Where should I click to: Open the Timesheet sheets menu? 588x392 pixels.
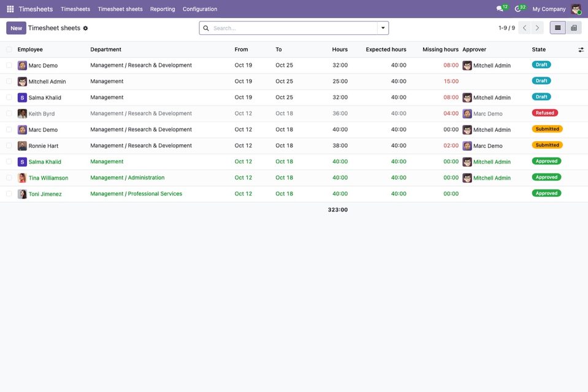tap(120, 9)
